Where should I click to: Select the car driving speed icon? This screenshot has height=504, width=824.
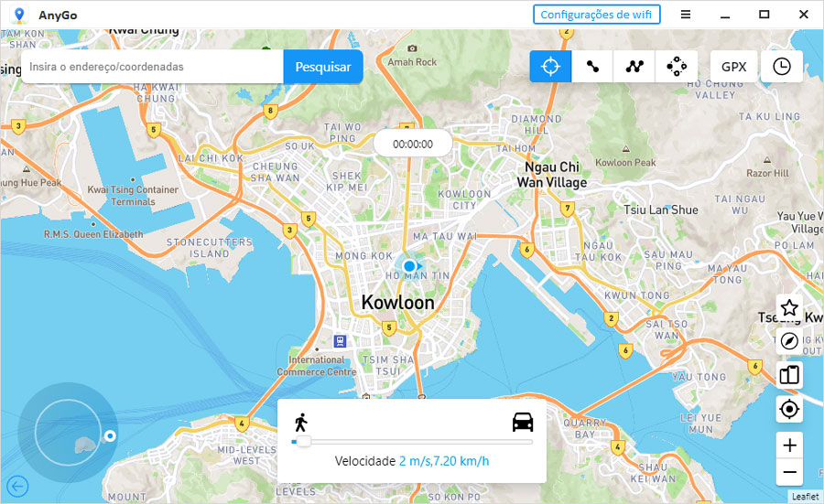[x=522, y=422]
